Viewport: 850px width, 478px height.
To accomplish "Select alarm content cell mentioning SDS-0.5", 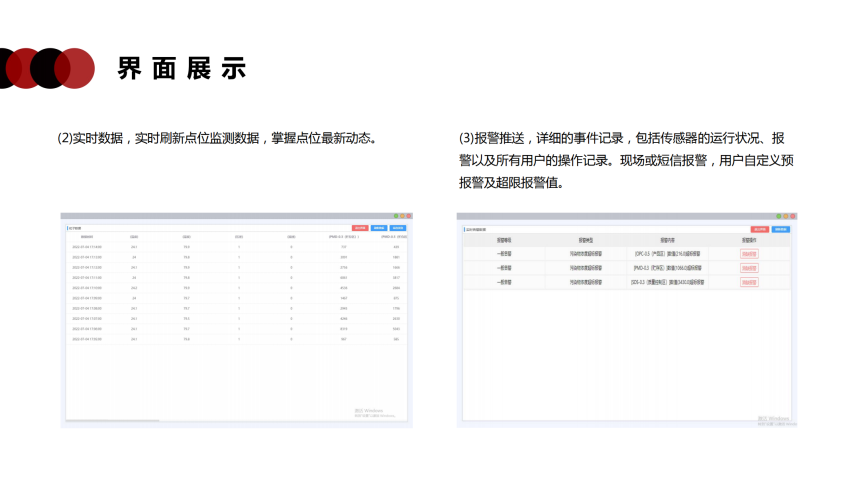I will point(667,282).
